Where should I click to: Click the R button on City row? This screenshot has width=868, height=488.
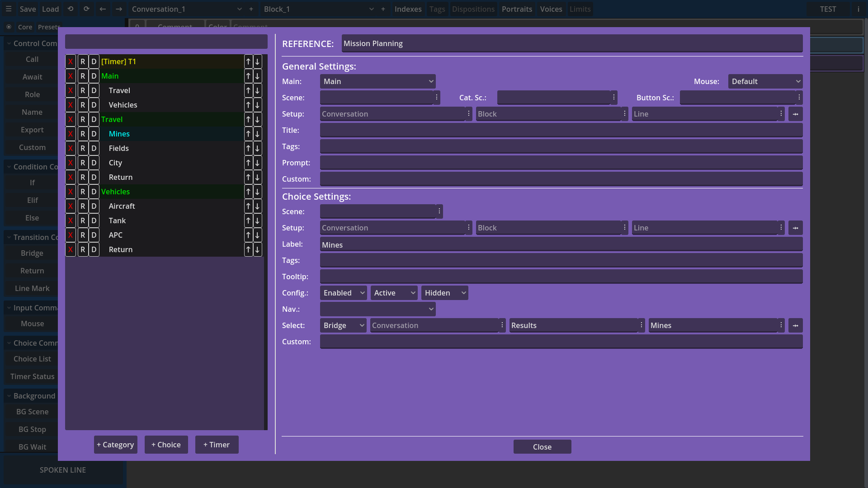[83, 163]
